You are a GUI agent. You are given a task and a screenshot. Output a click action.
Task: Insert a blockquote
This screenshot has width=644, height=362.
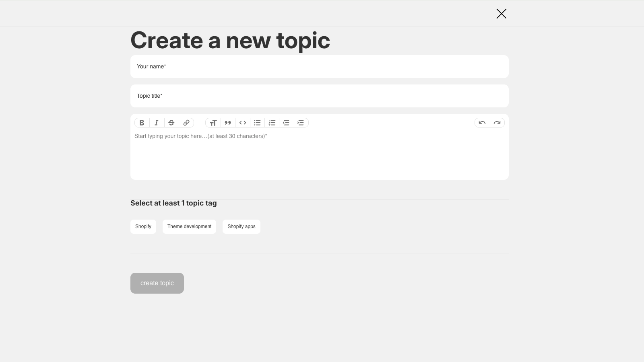tap(228, 123)
